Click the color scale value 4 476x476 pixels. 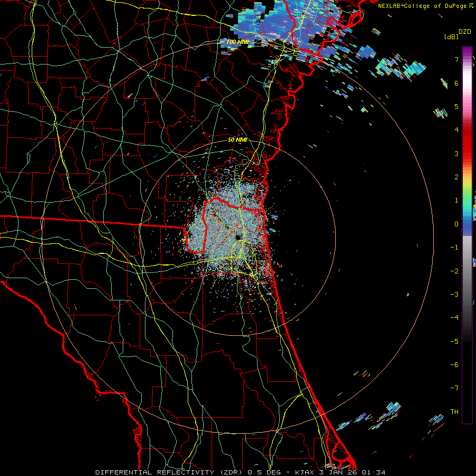click(x=456, y=130)
